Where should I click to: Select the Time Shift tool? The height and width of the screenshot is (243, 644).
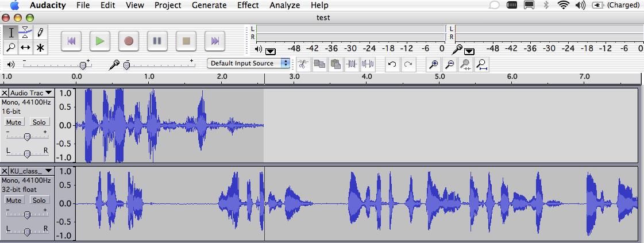(x=25, y=47)
